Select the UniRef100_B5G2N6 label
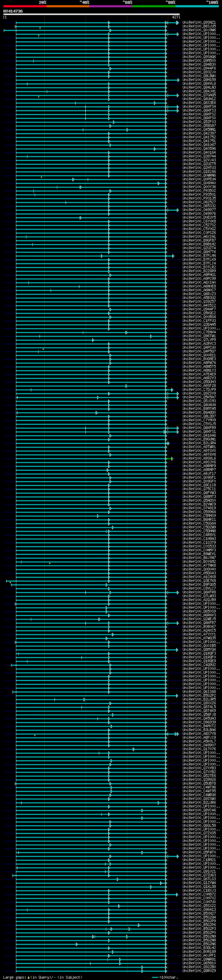222x980 pixels. (199, 944)
